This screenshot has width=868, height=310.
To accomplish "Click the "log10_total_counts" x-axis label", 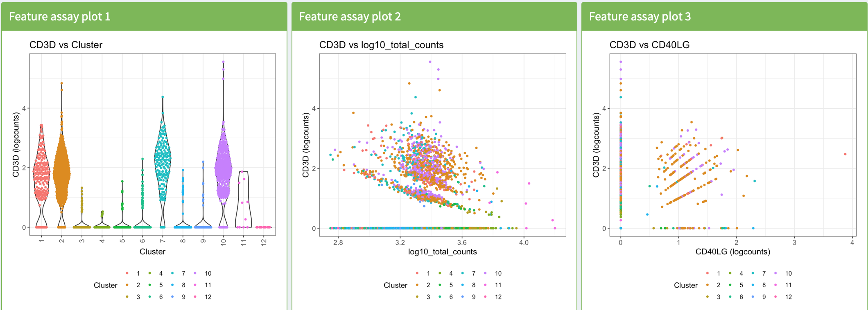I will coord(442,252).
